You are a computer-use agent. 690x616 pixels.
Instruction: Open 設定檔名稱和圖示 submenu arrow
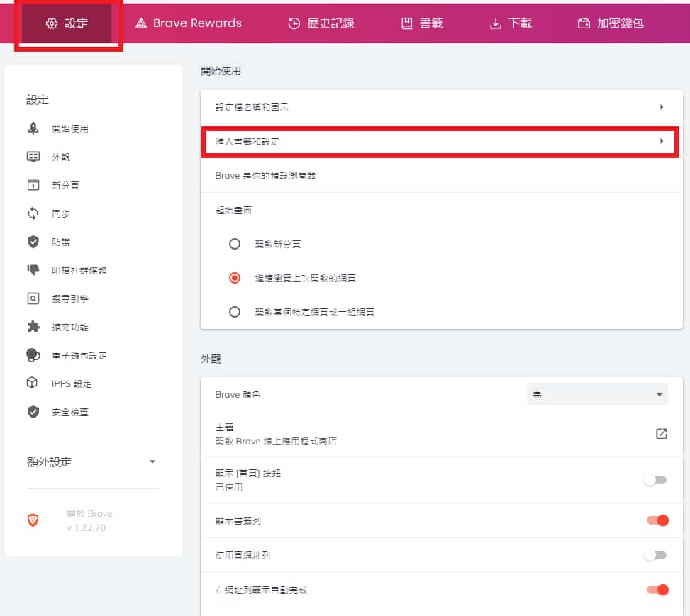(x=661, y=107)
